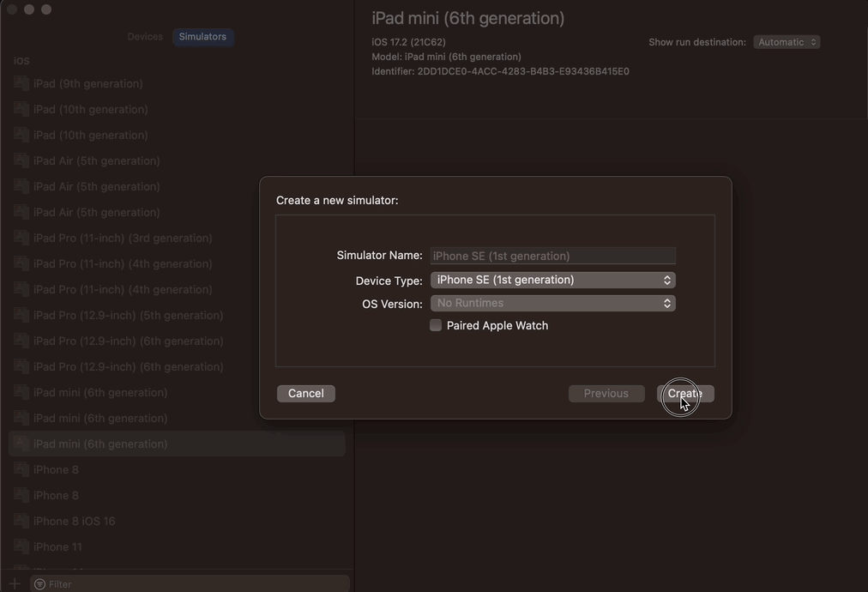This screenshot has width=868, height=592.
Task: Select the Simulators tab
Action: point(202,37)
